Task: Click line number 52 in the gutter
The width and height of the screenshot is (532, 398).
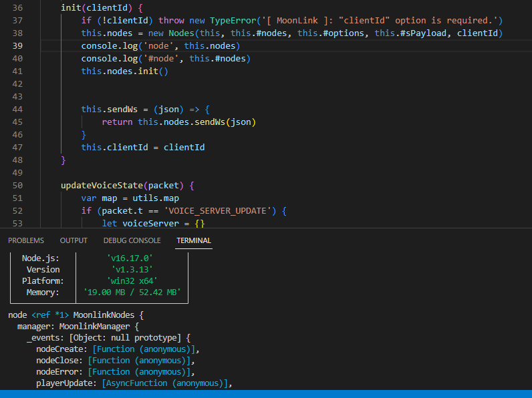Action: coord(17,211)
